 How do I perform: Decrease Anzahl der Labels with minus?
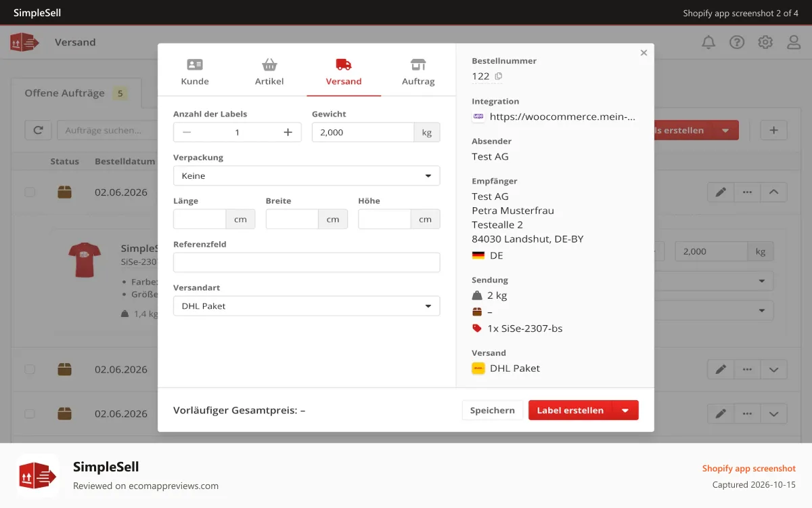(187, 132)
